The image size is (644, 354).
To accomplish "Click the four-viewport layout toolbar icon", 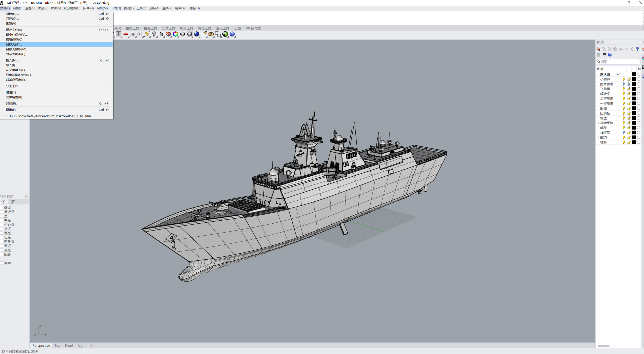I will (119, 34).
